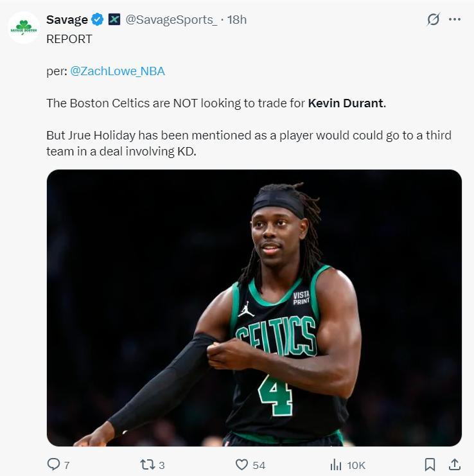Viewport: 474px width, 476px height.
Task: Share the tweet via the upload arrow icon
Action: 454,464
